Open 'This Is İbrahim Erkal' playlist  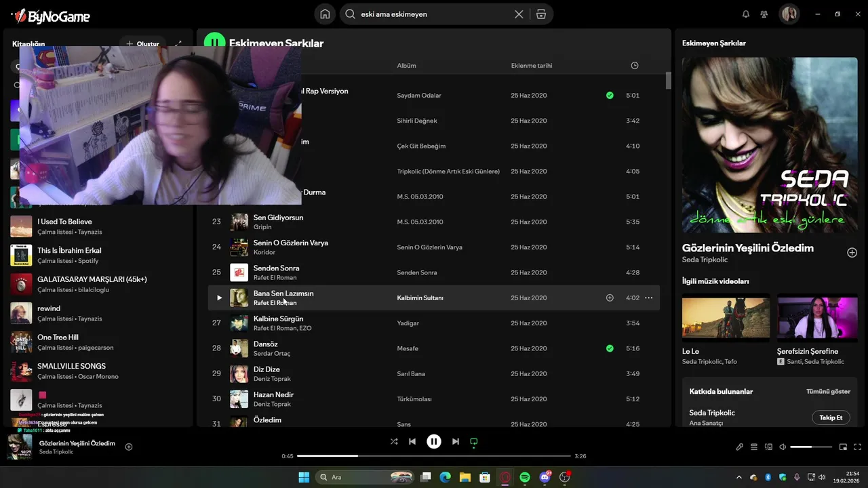coord(95,256)
